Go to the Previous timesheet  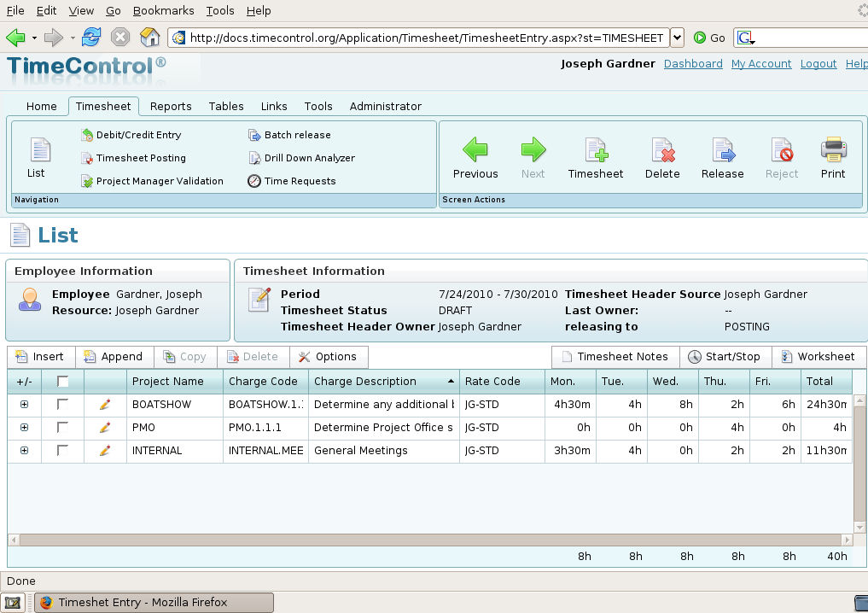point(475,158)
